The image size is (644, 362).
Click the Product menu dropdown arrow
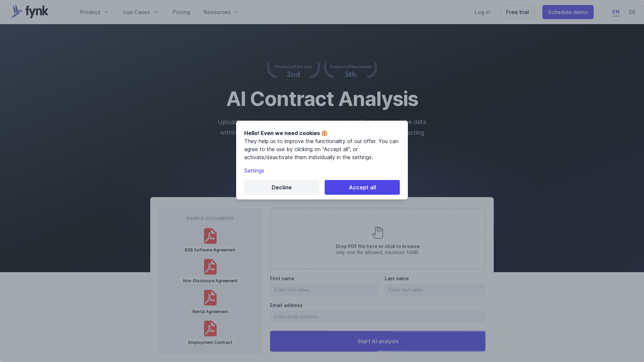pos(107,12)
